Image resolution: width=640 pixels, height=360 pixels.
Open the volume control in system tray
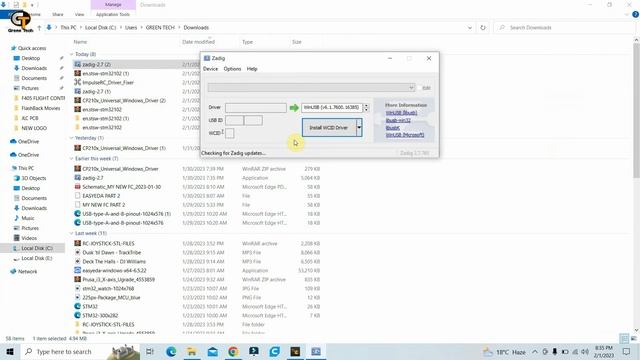point(585,351)
